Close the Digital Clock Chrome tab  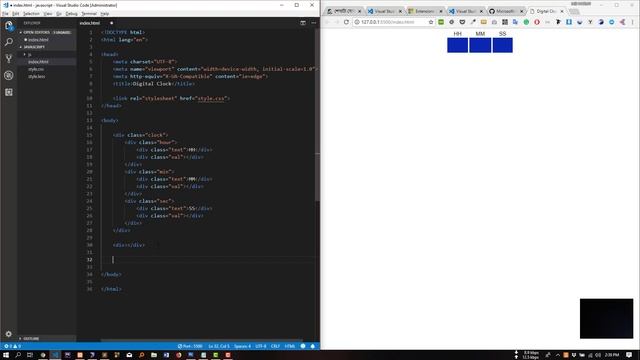(x=562, y=11)
